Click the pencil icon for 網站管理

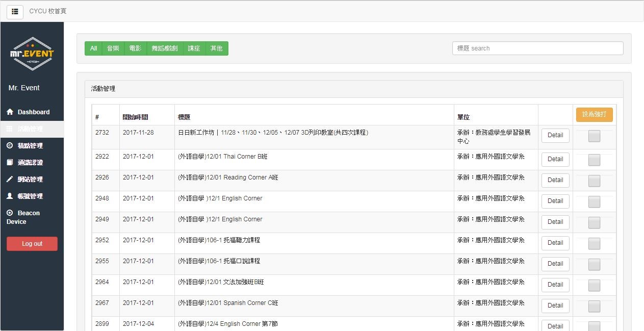tap(10, 179)
